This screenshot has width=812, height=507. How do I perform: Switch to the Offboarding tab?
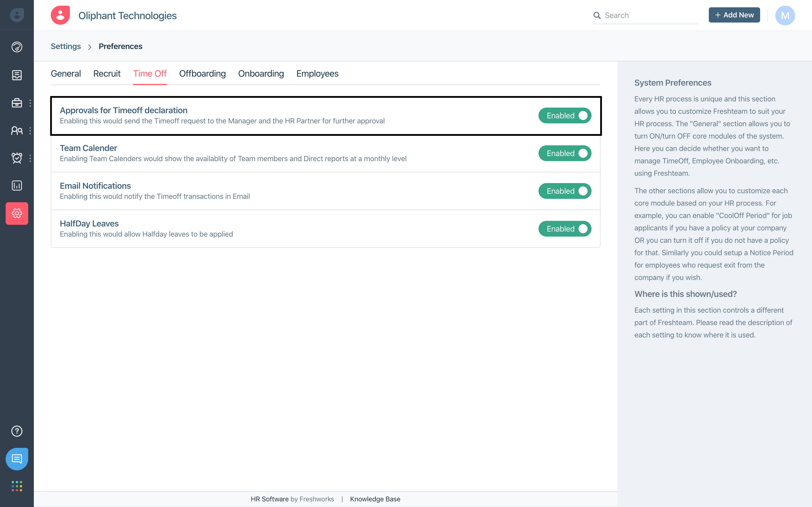point(202,74)
